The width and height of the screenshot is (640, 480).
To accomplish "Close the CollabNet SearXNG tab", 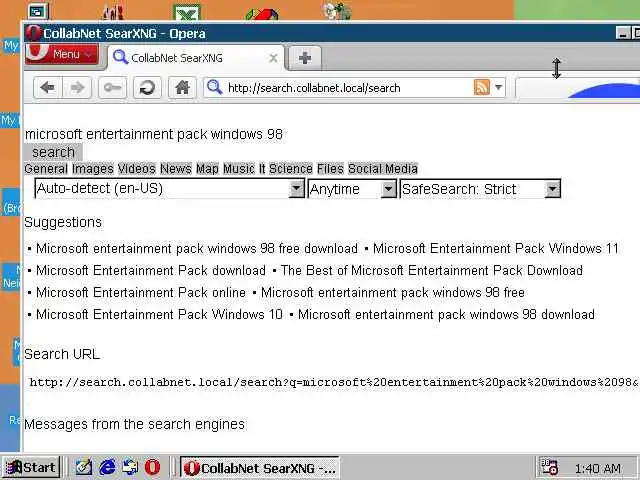I will coord(273,58).
